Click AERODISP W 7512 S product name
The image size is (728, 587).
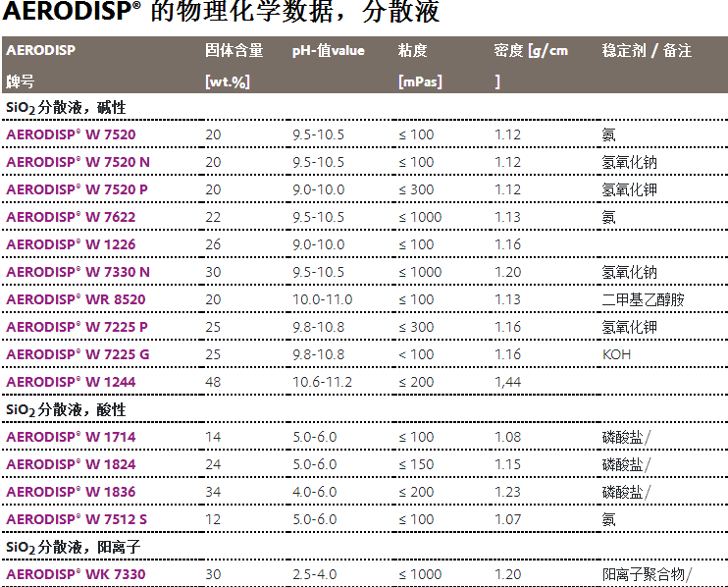coord(77,519)
